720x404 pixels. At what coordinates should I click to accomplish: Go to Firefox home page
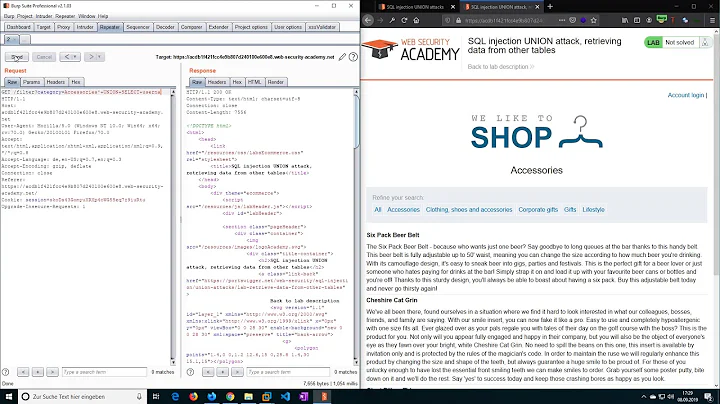click(x=416, y=20)
